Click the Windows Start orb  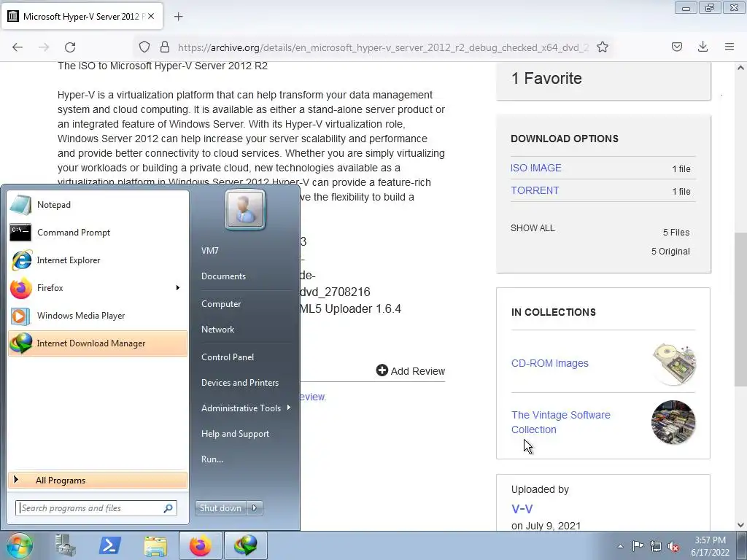click(20, 545)
